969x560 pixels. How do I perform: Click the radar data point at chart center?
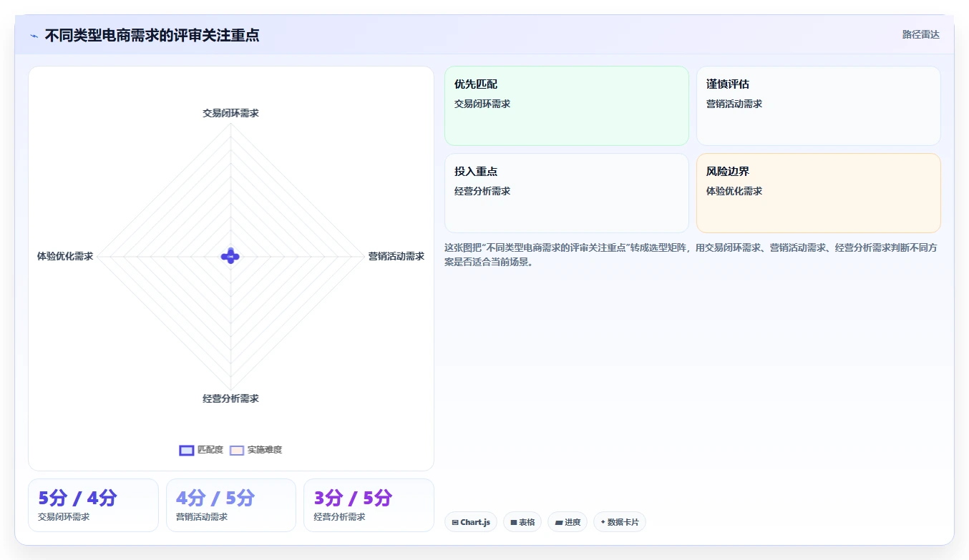click(230, 256)
